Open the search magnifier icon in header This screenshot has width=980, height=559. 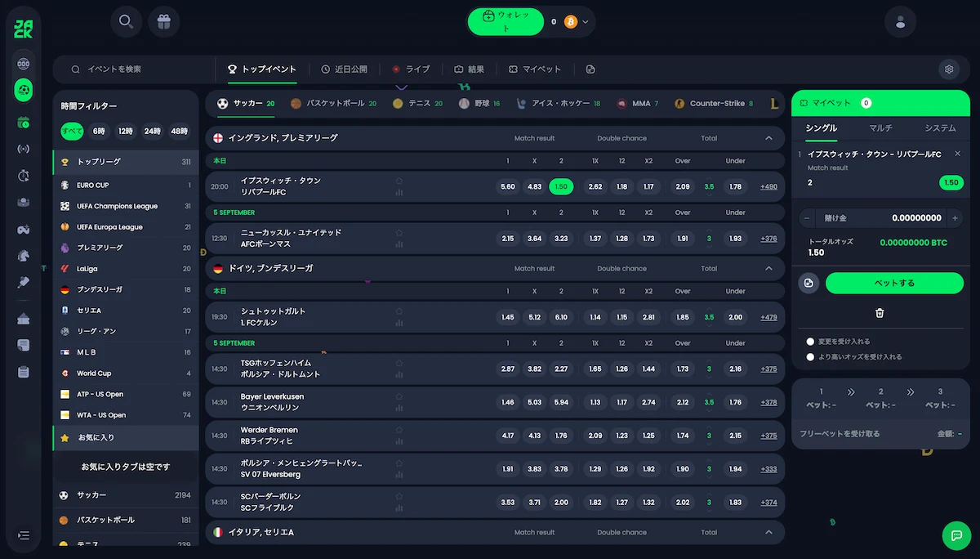pyautogui.click(x=126, y=21)
